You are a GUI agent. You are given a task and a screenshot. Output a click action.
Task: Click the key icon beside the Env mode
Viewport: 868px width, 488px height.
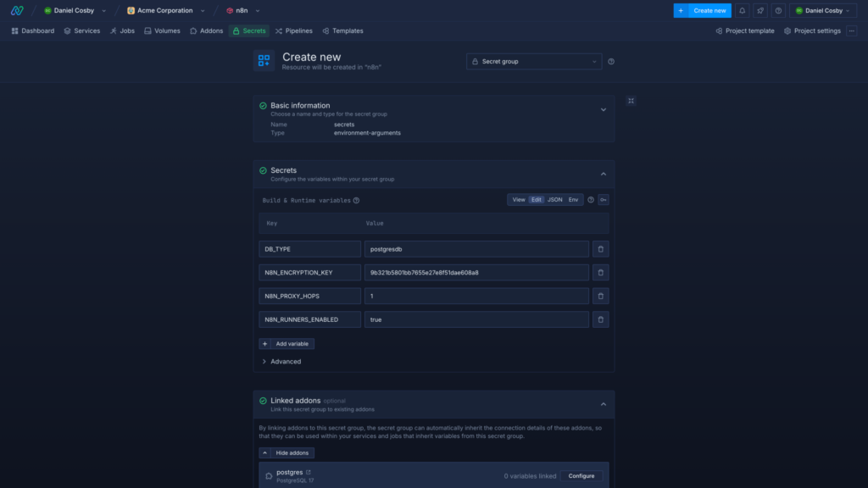[x=604, y=200]
